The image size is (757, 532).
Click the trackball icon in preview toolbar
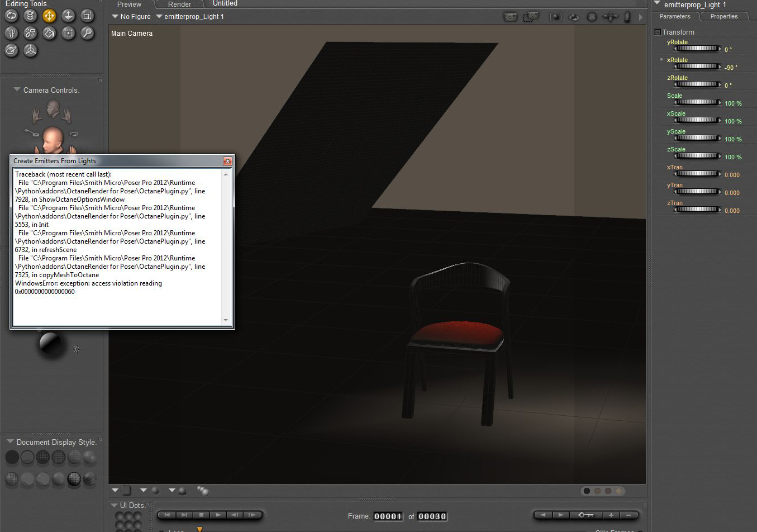(x=592, y=17)
